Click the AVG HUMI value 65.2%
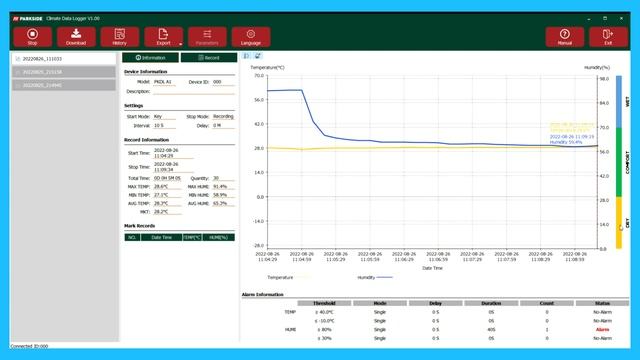This screenshot has height=360, width=640. click(224, 203)
